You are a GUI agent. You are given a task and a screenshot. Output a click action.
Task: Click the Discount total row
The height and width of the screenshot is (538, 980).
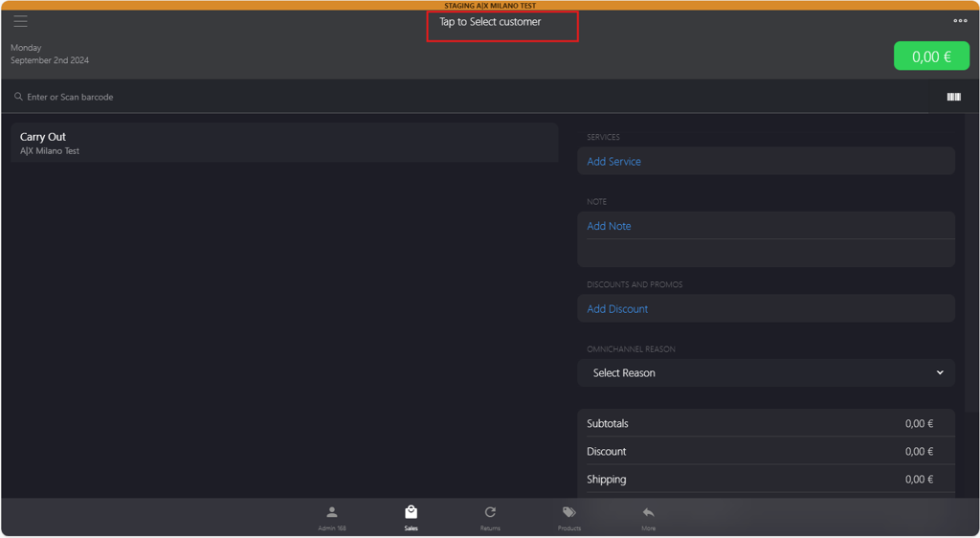[x=766, y=451]
